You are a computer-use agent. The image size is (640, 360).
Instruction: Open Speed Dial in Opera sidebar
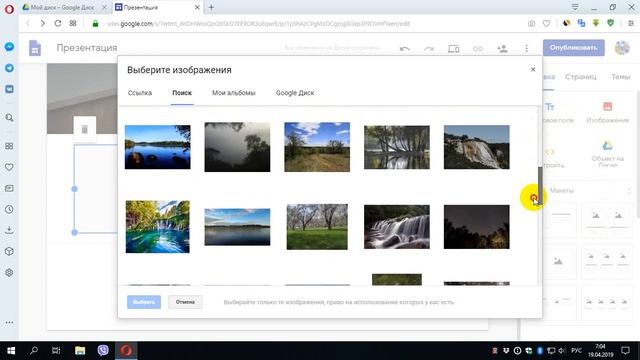click(x=9, y=146)
